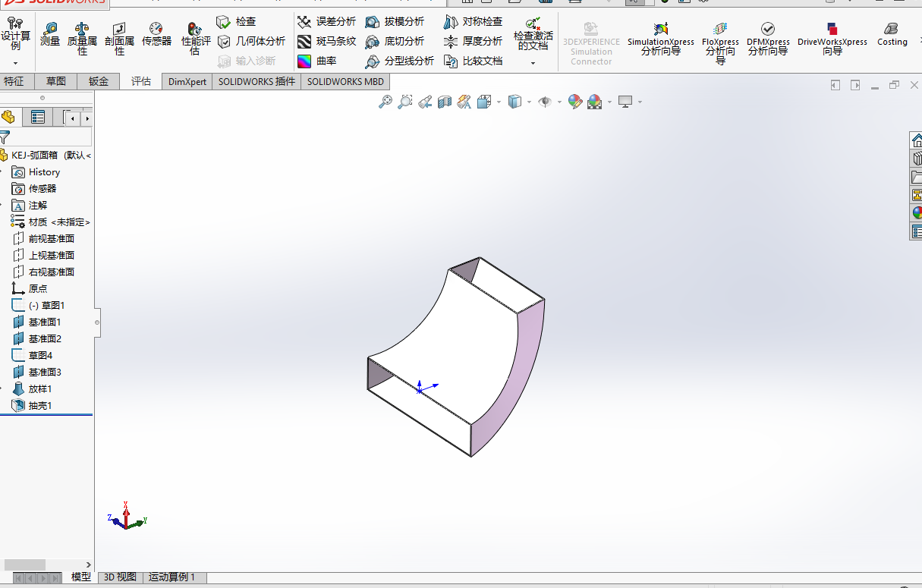Image resolution: width=922 pixels, height=588 pixels.
Task: Start 误差分析 deviation analysis
Action: 326,21
